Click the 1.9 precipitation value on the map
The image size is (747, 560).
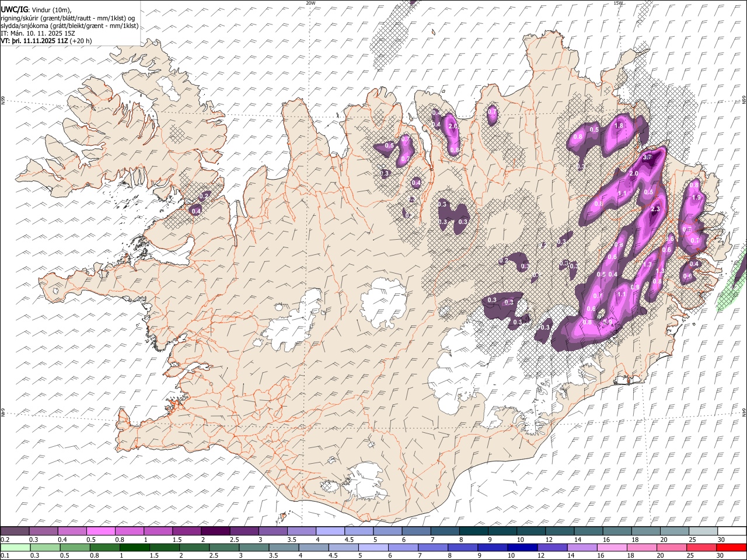point(696,198)
